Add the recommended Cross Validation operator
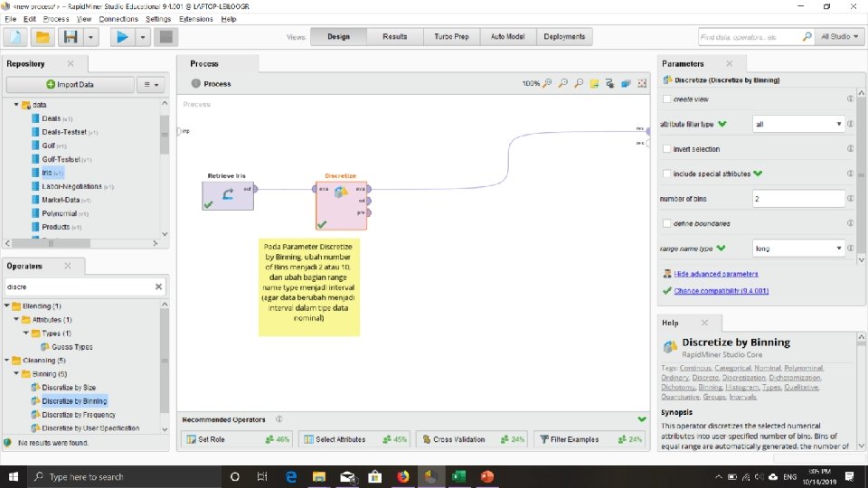This screenshot has width=868, height=488. point(472,439)
